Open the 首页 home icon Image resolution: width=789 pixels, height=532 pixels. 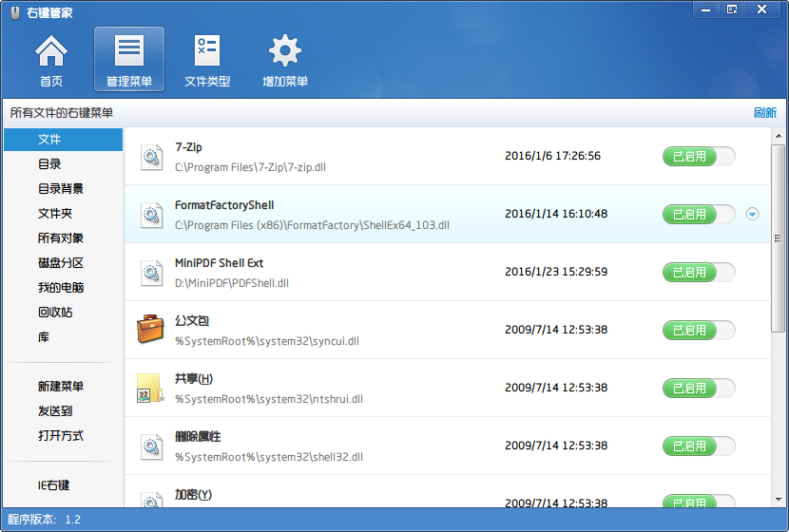50,60
